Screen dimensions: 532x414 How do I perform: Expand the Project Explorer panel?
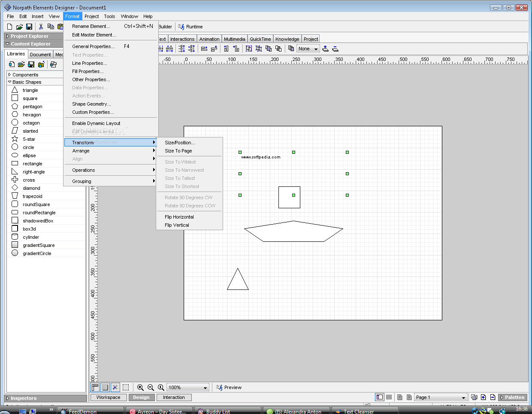click(8, 36)
